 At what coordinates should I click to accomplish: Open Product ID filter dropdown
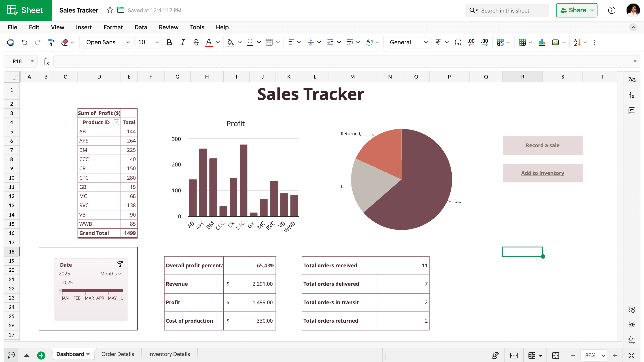point(116,122)
